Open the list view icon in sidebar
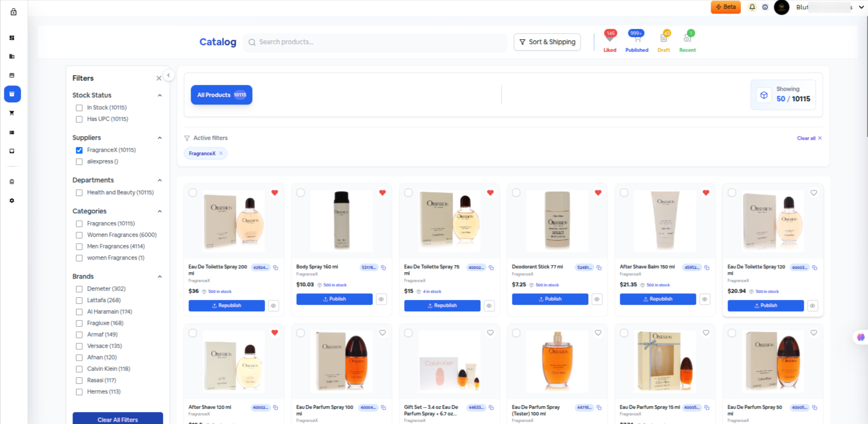Image resolution: width=868 pixels, height=424 pixels. tap(12, 132)
